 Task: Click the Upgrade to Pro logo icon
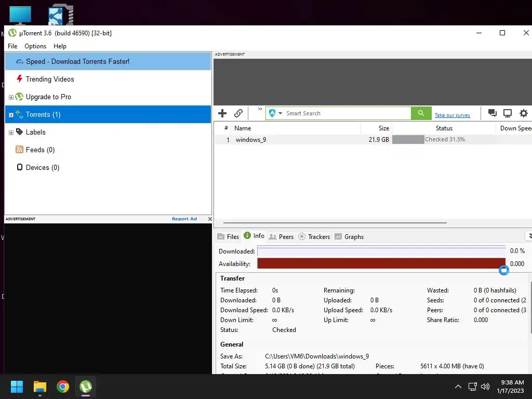point(19,97)
